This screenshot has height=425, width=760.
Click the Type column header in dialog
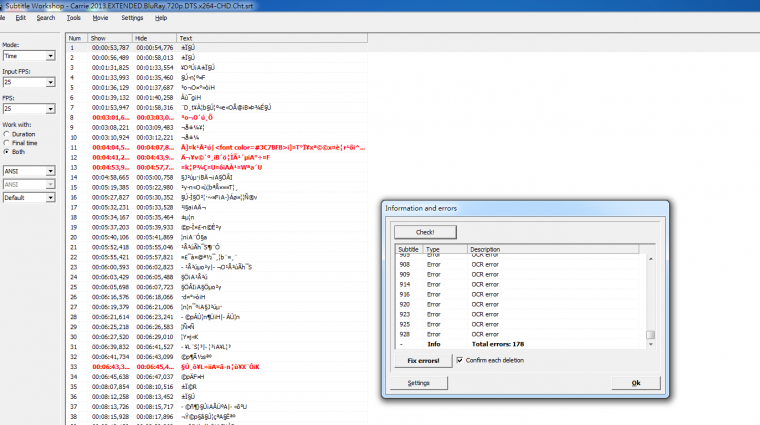pyautogui.click(x=445, y=249)
